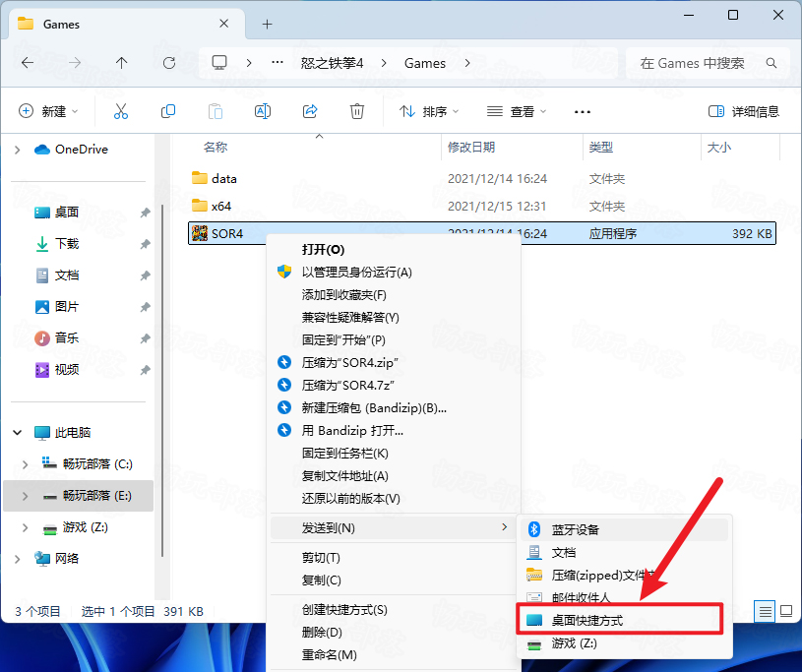Go forward with the right arrow
Image resolution: width=802 pixels, height=672 pixels.
(75, 63)
